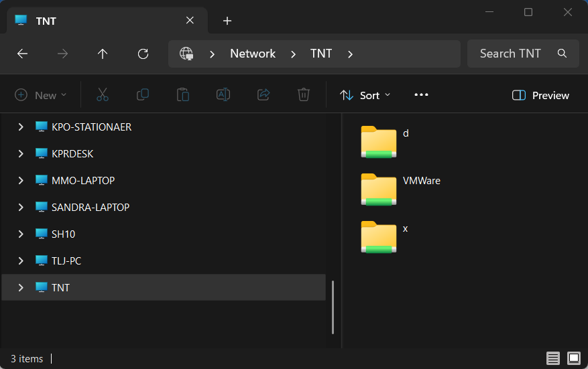
Task: Click the Cut scissors icon
Action: click(103, 95)
